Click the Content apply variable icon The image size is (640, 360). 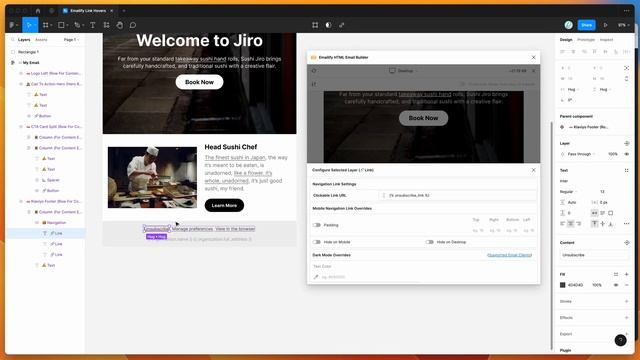627,242
